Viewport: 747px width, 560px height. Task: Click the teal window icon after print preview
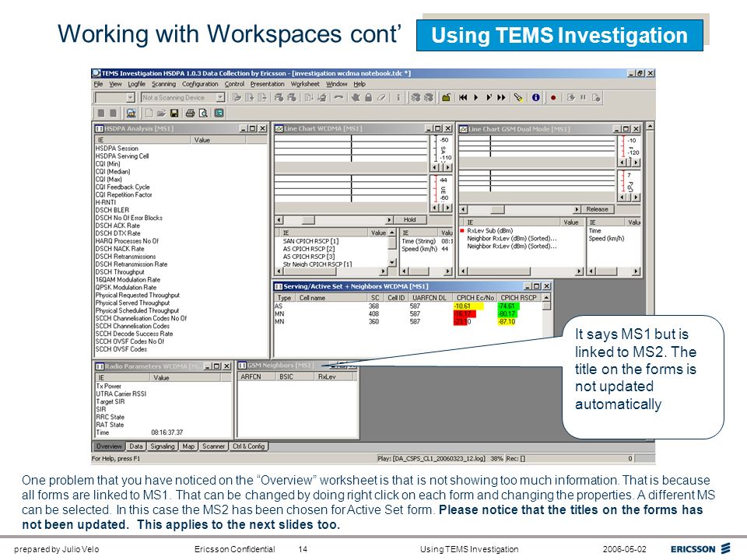[219, 114]
